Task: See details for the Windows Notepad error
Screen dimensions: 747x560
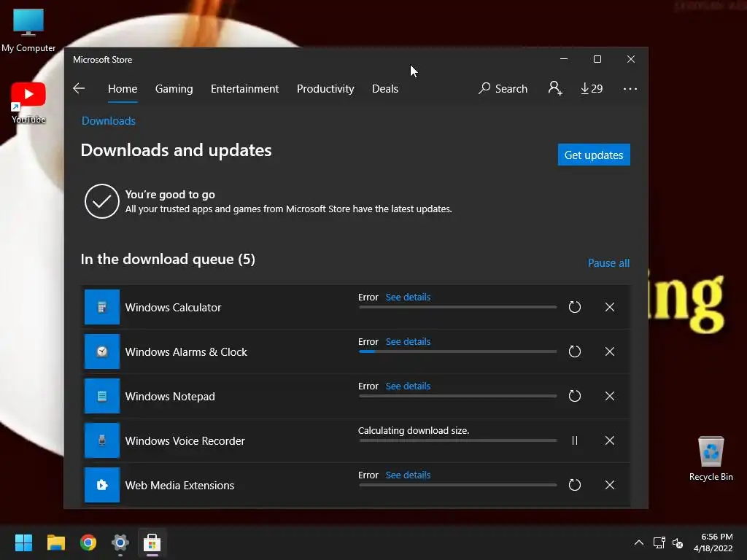Action: coord(408,386)
